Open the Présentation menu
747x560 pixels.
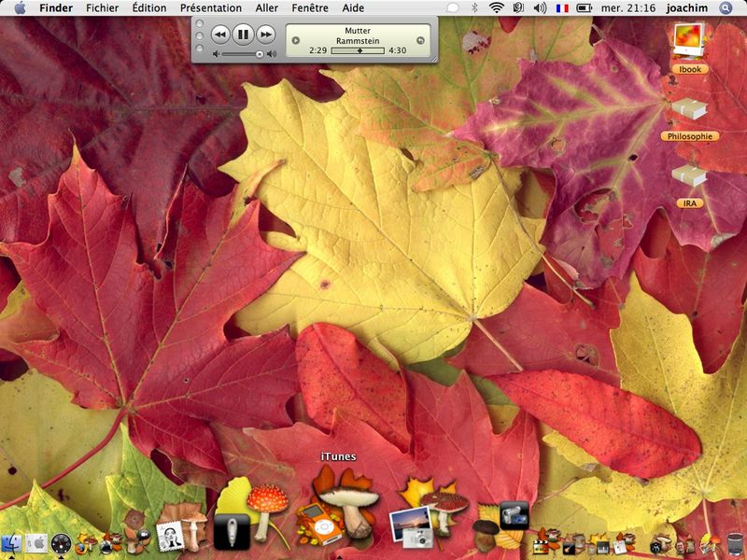point(211,8)
